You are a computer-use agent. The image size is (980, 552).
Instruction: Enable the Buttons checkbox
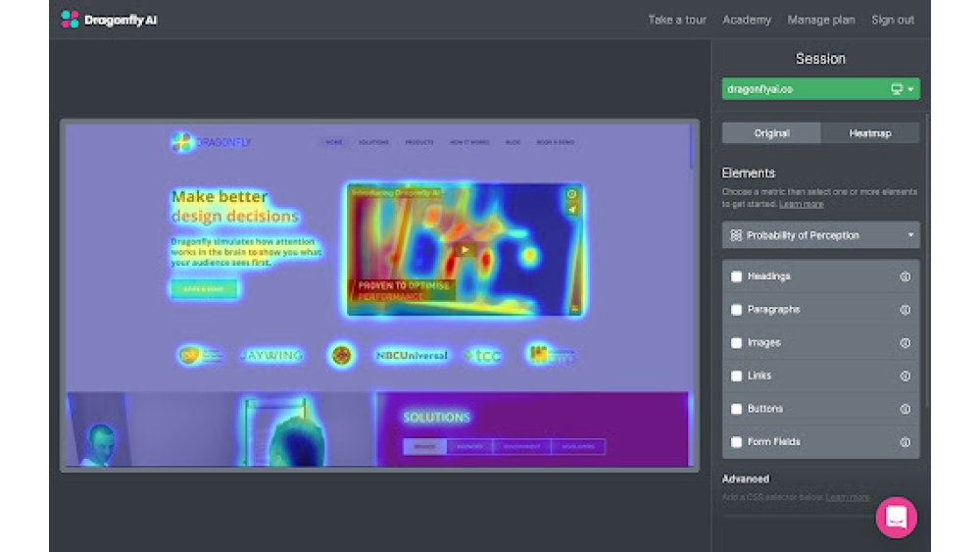tap(736, 409)
